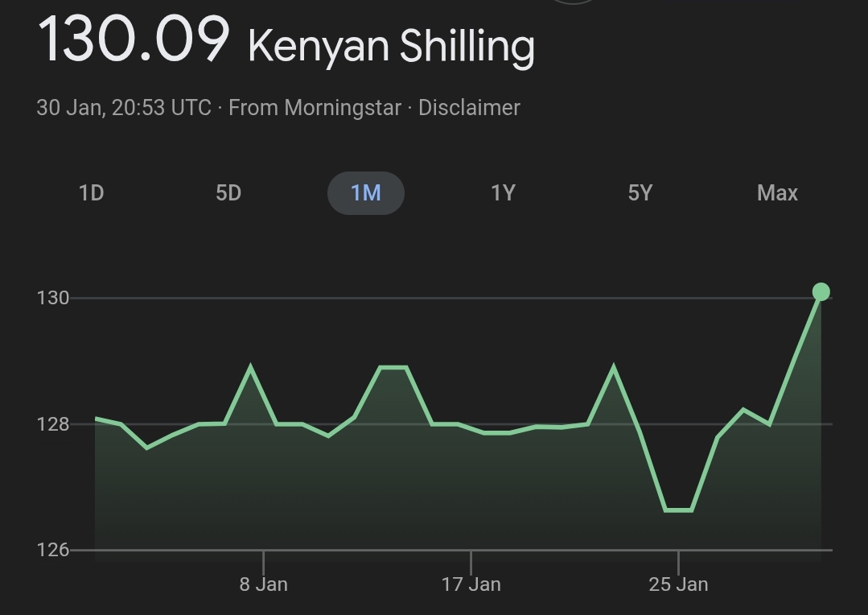This screenshot has width=868, height=615.
Task: Click the 25 Jan axis label
Action: [x=679, y=584]
